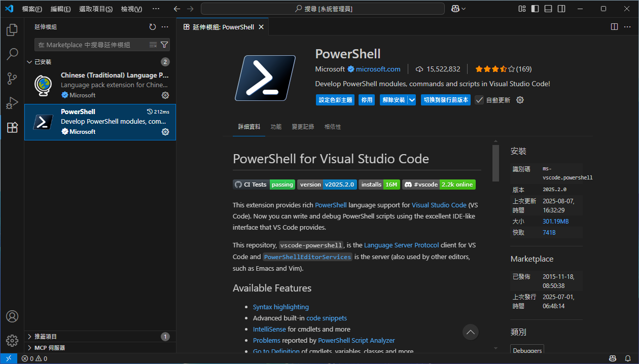This screenshot has height=364, width=639.
Task: Toggle the primary side bar layout button
Action: (535, 9)
